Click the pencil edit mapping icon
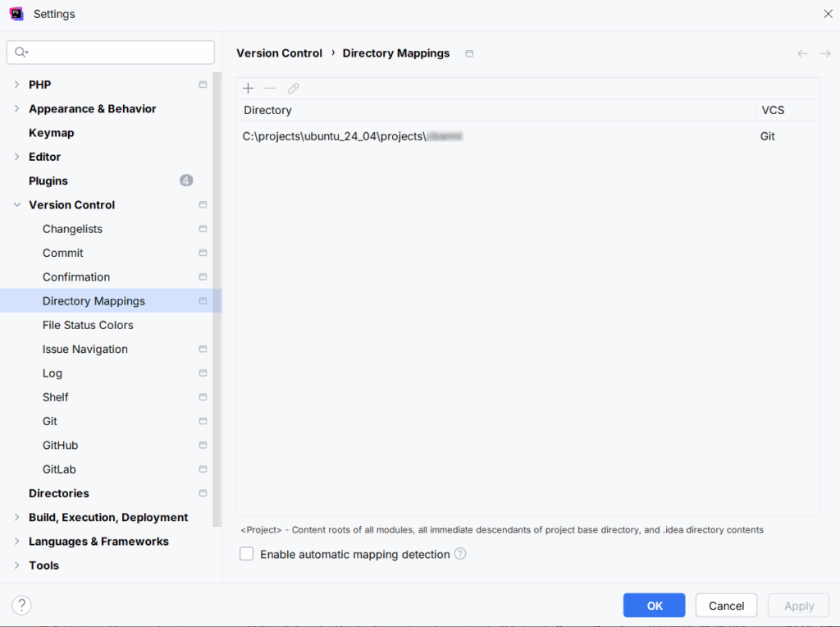 coord(293,89)
